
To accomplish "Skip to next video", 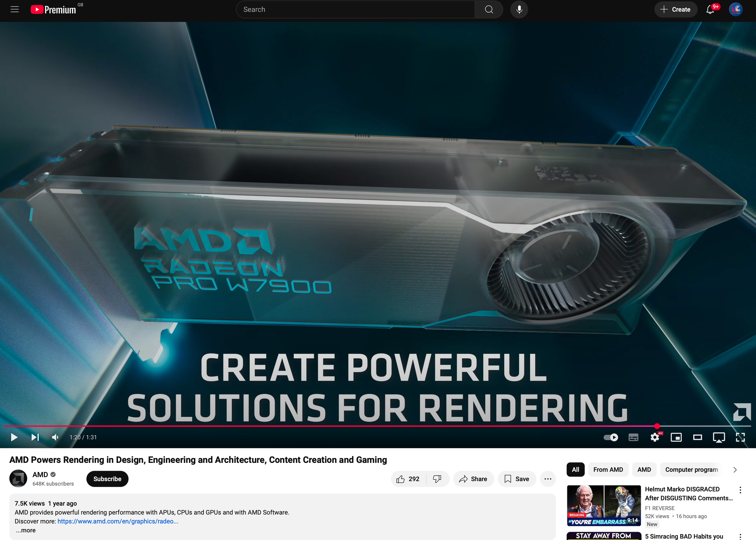I will (x=35, y=437).
